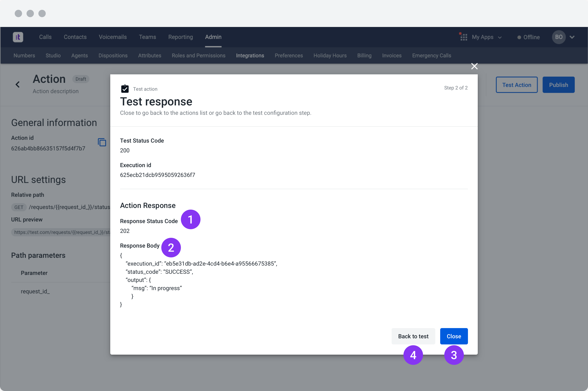Image resolution: width=588 pixels, height=391 pixels.
Task: Click the back arrow beside Action
Action: (18, 85)
